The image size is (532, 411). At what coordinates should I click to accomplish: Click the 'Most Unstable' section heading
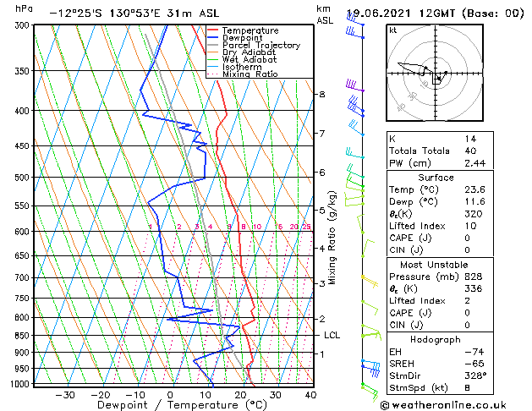pos(434,265)
